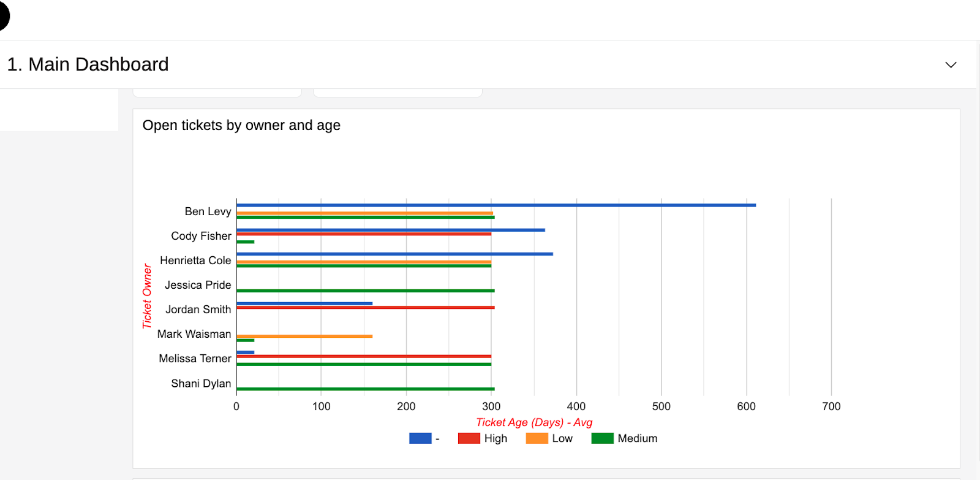
Task: Click the 'Mark Waisman' axis label
Action: (194, 334)
